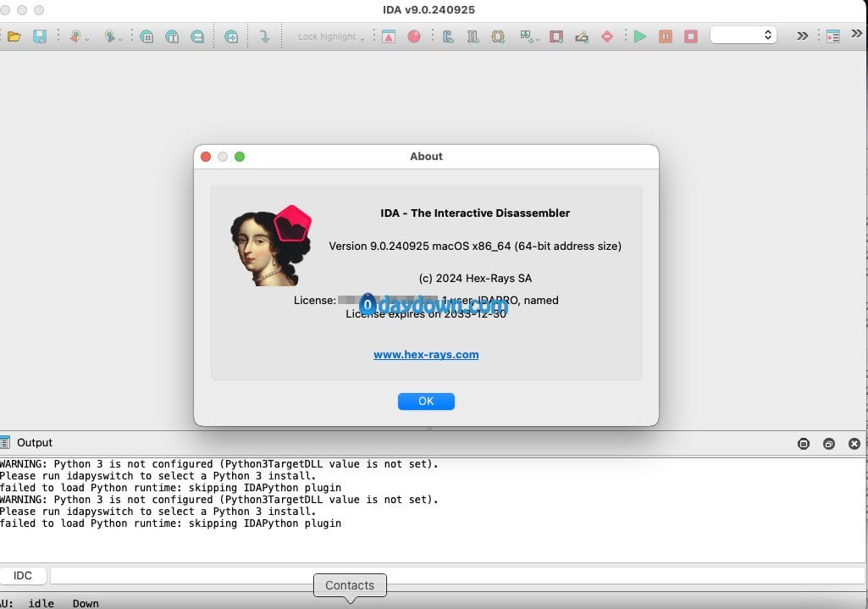868x609 pixels.
Task: Click the red diamond stop-sign icon
Action: (x=607, y=36)
